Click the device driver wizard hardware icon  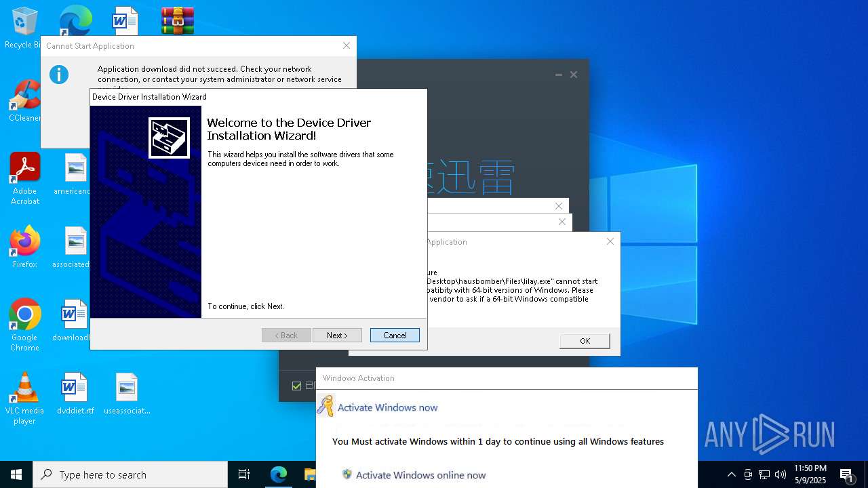click(x=169, y=138)
